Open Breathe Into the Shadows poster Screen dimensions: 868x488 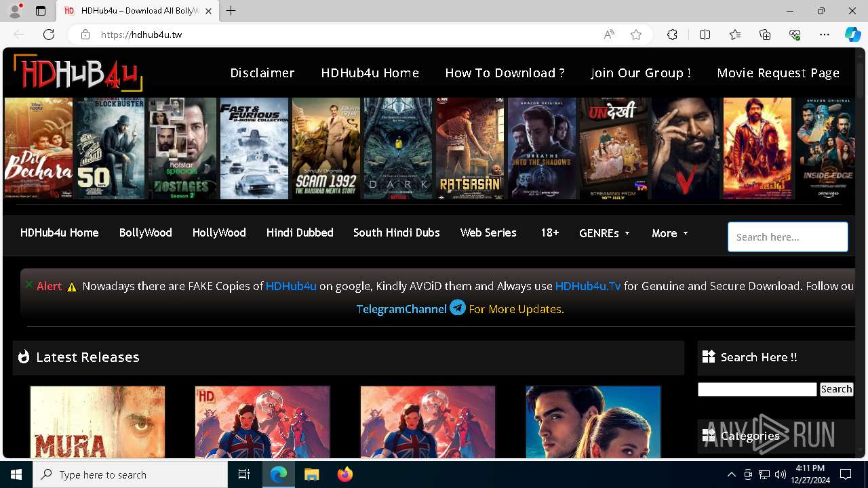tap(542, 148)
